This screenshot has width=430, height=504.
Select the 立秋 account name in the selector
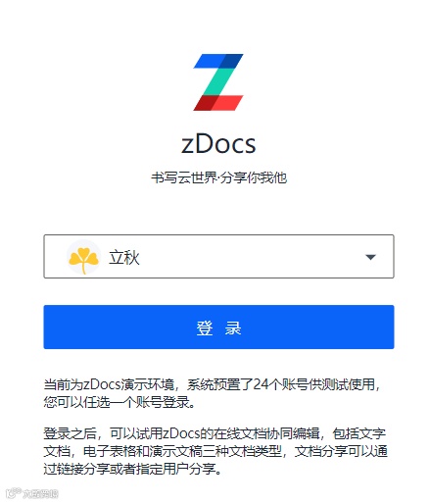(x=124, y=258)
